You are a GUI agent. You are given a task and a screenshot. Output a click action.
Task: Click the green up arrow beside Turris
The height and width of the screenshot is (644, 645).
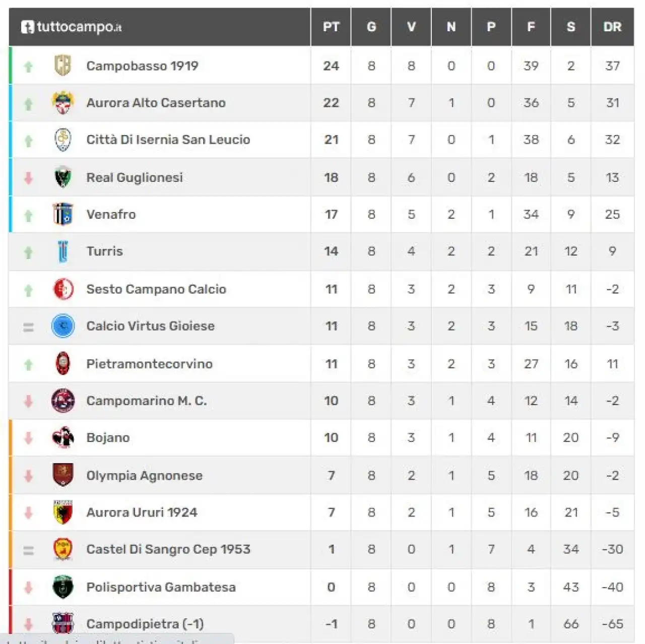[29, 252]
